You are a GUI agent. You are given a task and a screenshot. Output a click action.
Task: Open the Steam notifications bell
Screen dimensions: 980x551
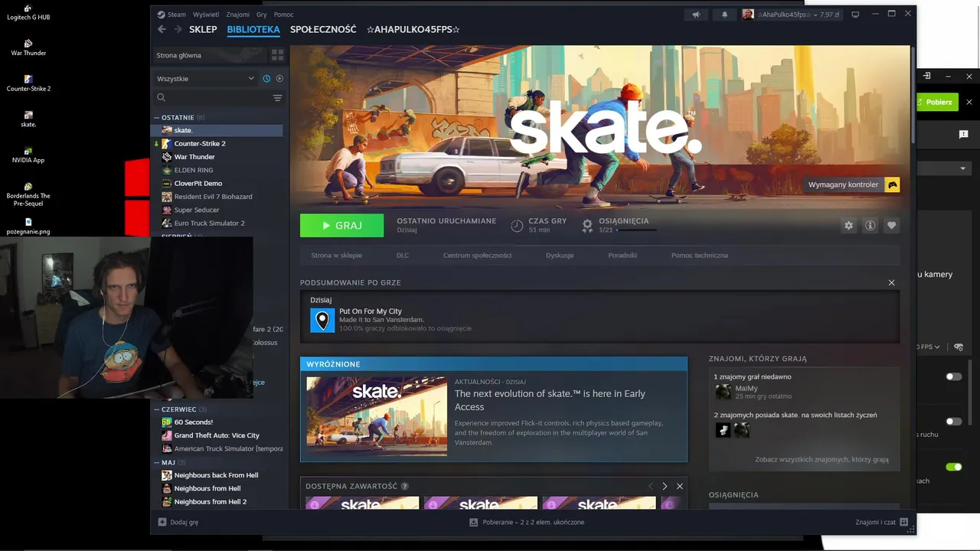[724, 15]
